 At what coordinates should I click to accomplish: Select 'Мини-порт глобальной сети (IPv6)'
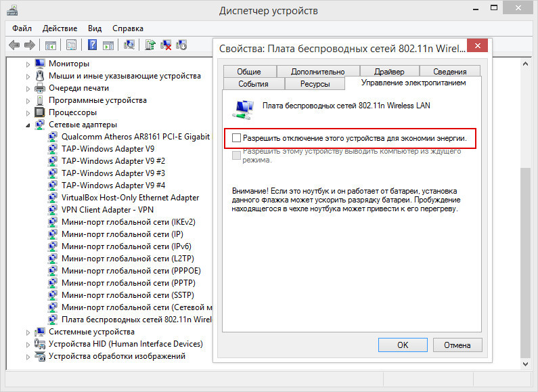pos(127,246)
